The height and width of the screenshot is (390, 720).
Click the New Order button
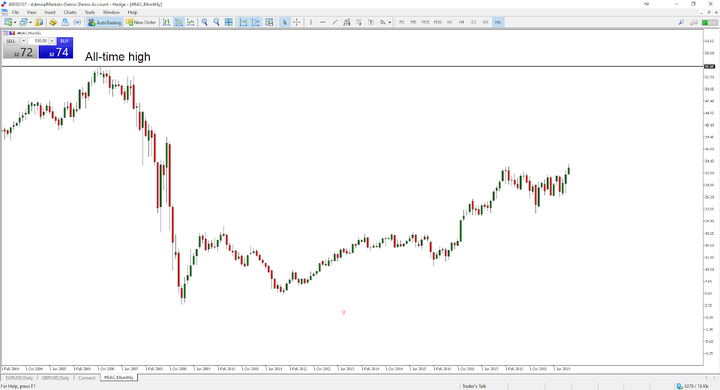141,22
